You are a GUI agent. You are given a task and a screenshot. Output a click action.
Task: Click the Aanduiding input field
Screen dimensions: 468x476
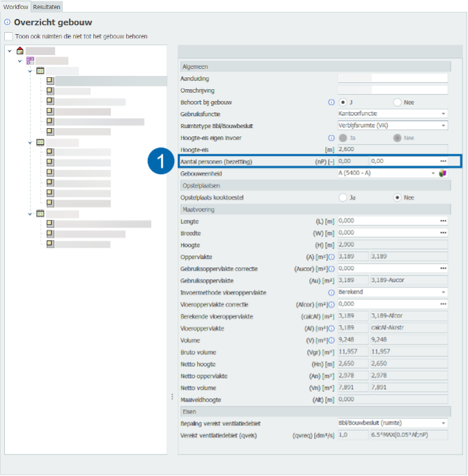[x=392, y=79]
